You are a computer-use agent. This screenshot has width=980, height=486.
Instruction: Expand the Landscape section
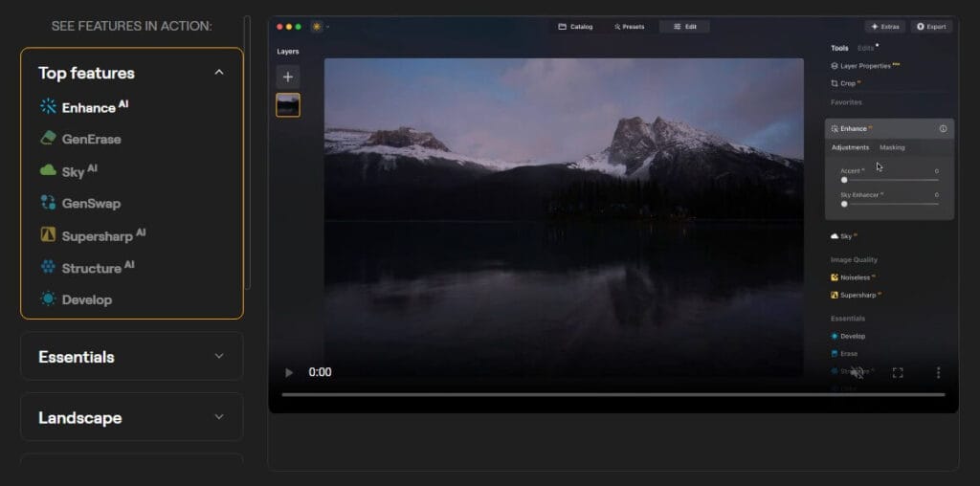click(219, 417)
